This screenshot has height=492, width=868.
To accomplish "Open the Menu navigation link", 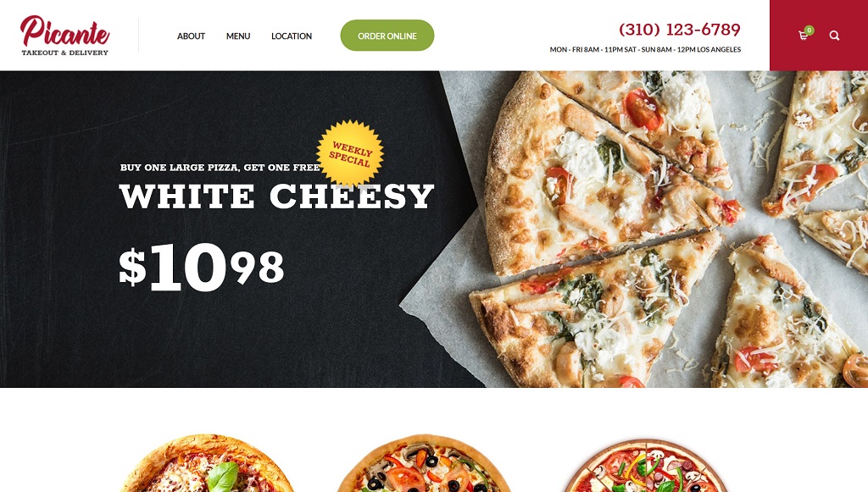I will 238,36.
